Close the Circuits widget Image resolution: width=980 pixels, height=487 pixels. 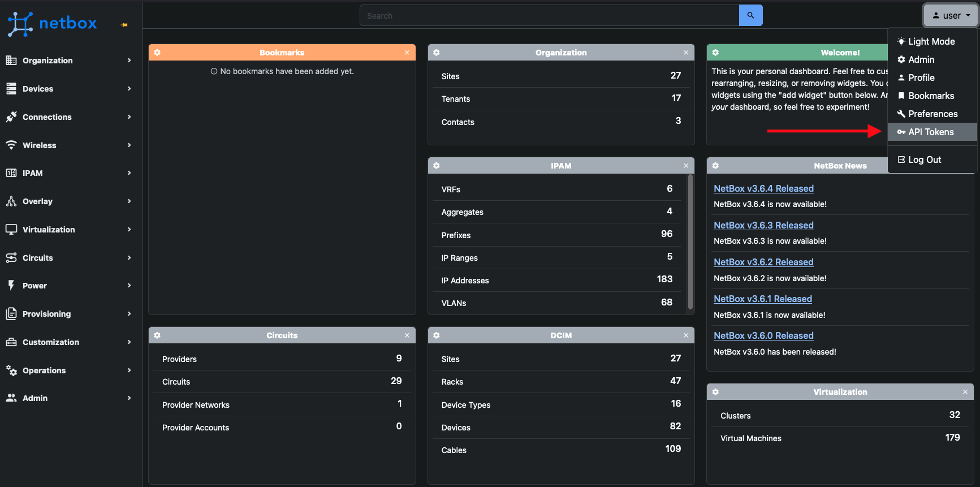tap(407, 335)
